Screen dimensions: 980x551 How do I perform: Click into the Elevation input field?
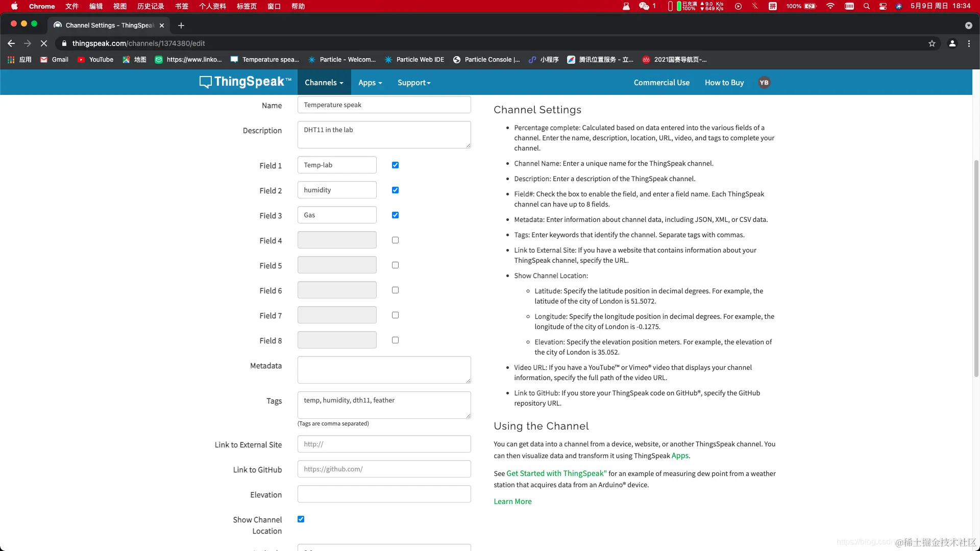(384, 494)
